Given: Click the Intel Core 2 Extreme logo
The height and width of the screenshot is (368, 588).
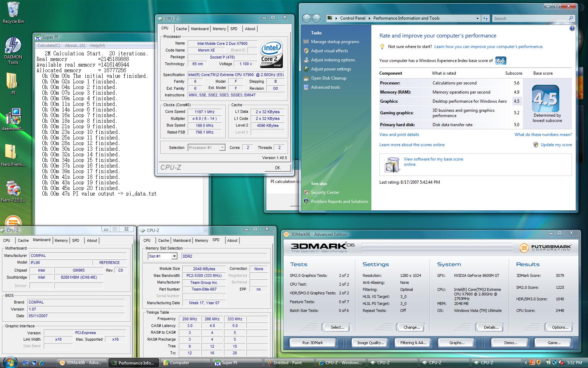Looking at the screenshot, I should pyautogui.click(x=271, y=53).
